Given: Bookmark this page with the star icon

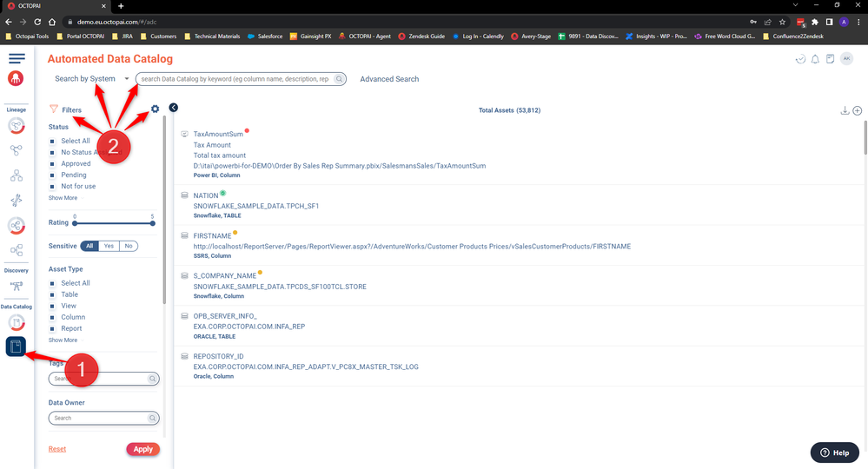Looking at the screenshot, I should [782, 22].
